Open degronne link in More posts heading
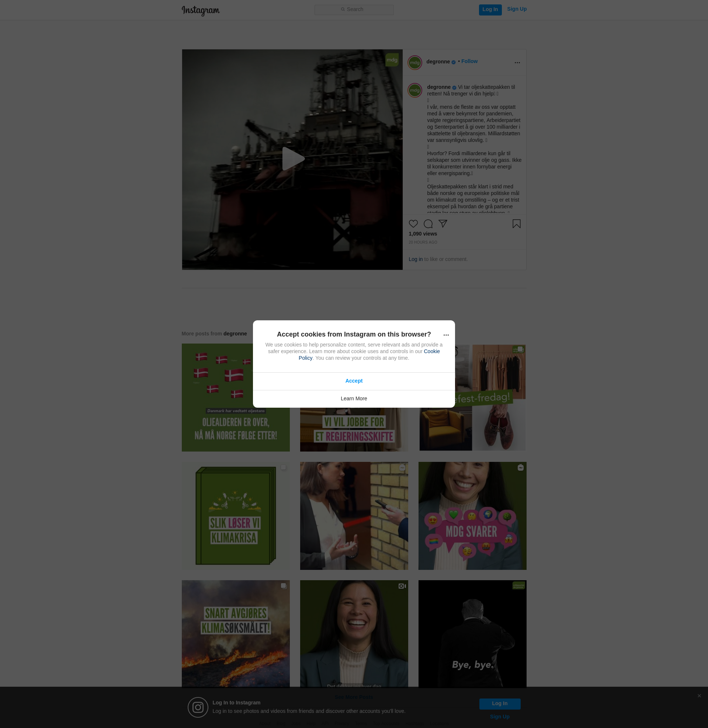This screenshot has height=728, width=708. click(235, 334)
